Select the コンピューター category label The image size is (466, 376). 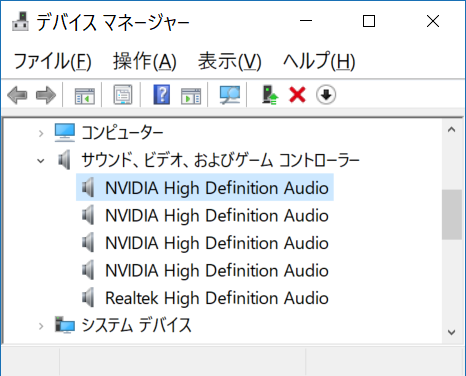122,133
